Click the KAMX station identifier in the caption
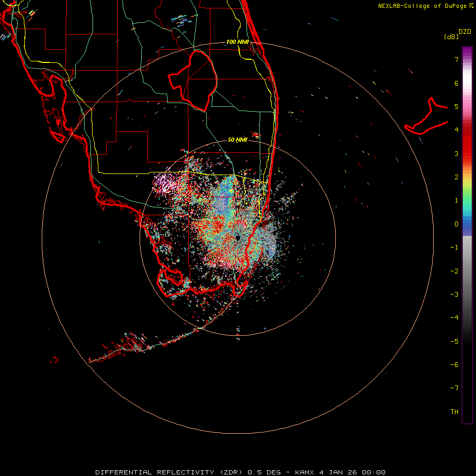 coord(305,472)
